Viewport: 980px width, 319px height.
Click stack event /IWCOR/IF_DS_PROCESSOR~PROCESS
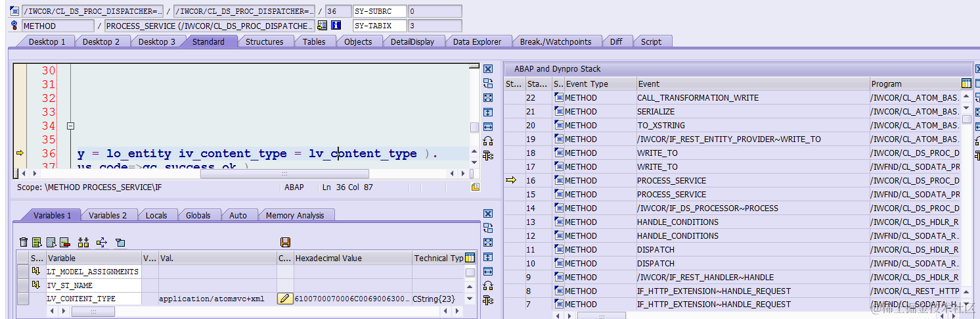[x=707, y=208]
